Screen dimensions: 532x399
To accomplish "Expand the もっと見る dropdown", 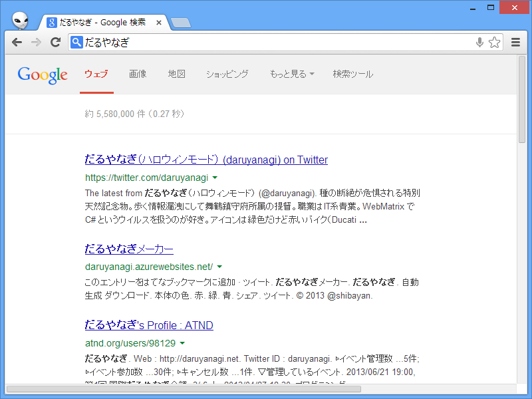I will pyautogui.click(x=292, y=74).
